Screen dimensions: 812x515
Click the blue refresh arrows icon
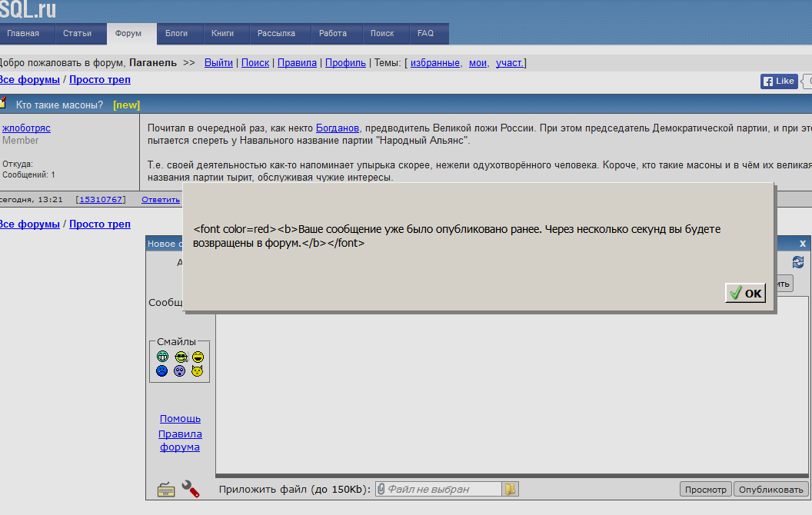(798, 262)
